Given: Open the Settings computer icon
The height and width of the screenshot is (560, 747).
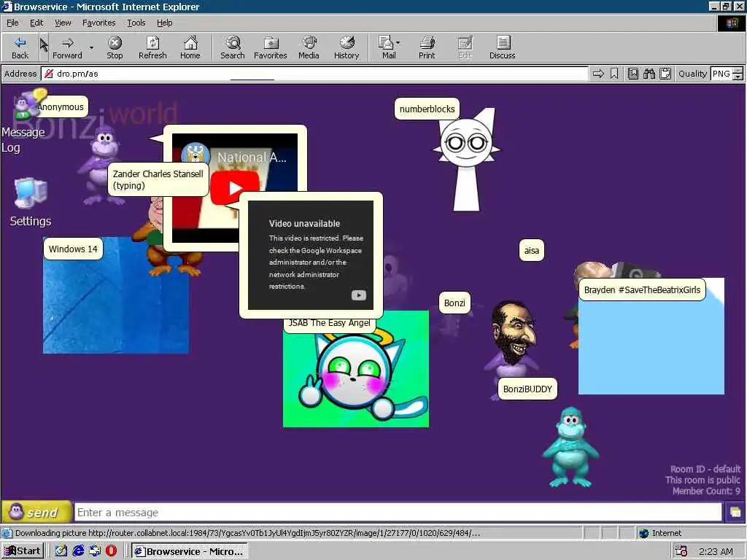Looking at the screenshot, I should 31,202.
